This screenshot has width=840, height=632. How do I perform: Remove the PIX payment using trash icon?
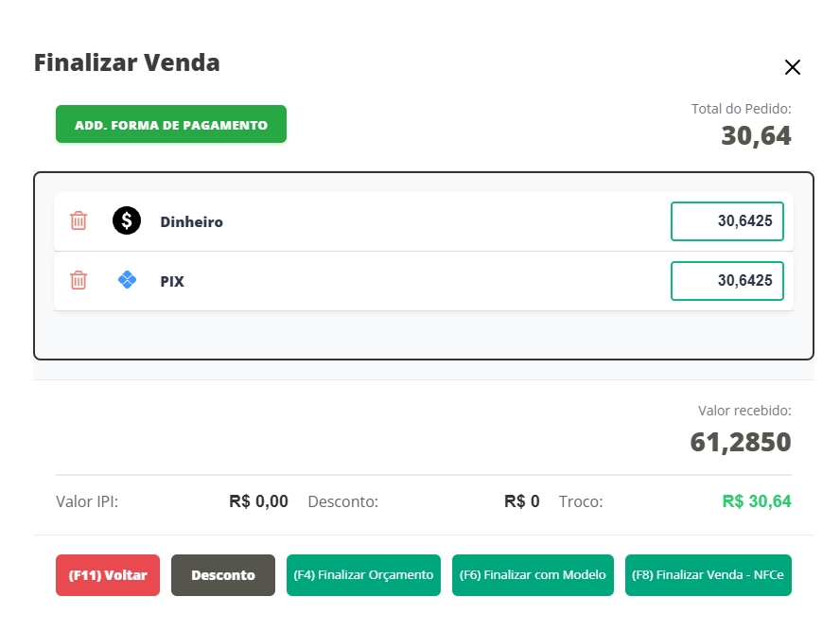(x=79, y=280)
